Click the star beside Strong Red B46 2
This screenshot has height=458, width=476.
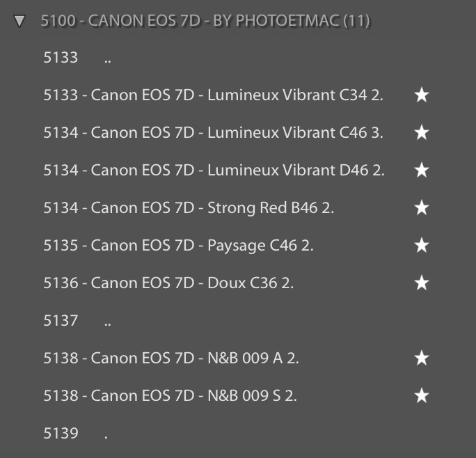(421, 208)
